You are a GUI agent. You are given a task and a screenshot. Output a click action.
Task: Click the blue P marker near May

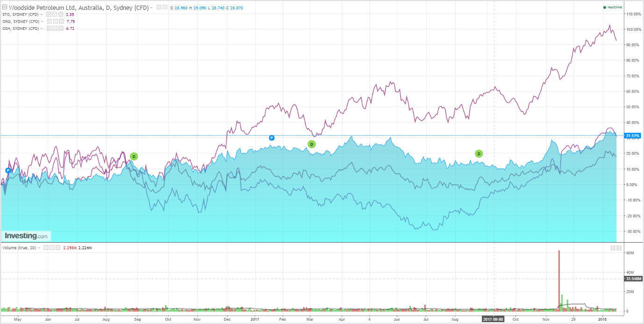coord(8,171)
